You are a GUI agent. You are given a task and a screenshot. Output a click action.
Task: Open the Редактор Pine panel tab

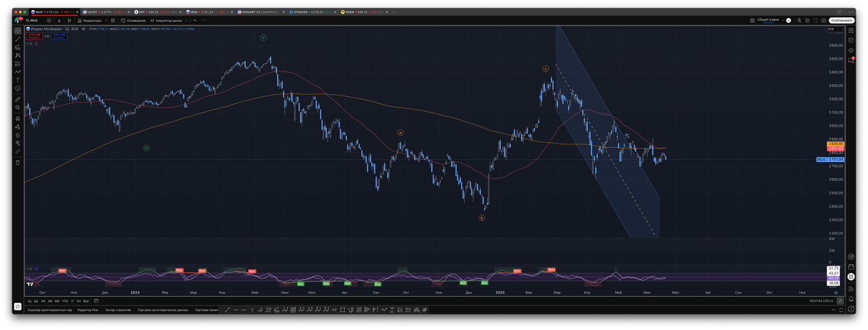click(88, 310)
